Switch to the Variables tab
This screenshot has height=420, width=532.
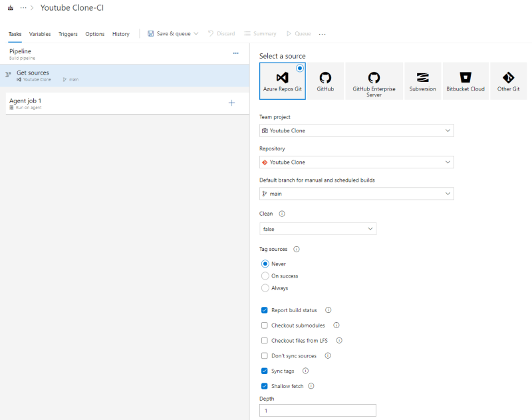40,34
